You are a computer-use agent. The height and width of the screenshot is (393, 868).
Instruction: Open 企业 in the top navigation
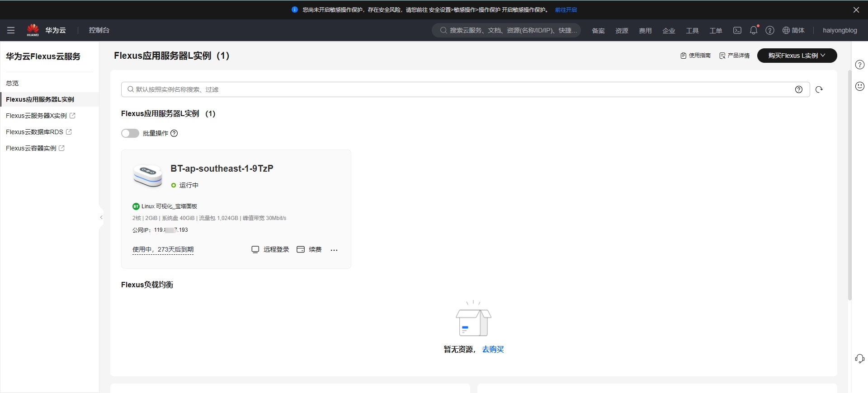669,31
